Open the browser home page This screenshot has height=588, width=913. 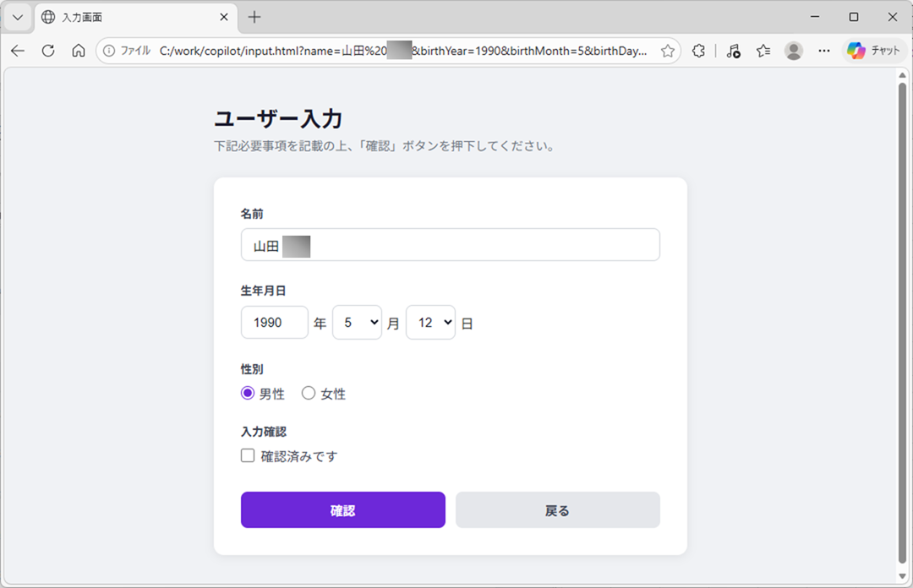coord(79,51)
